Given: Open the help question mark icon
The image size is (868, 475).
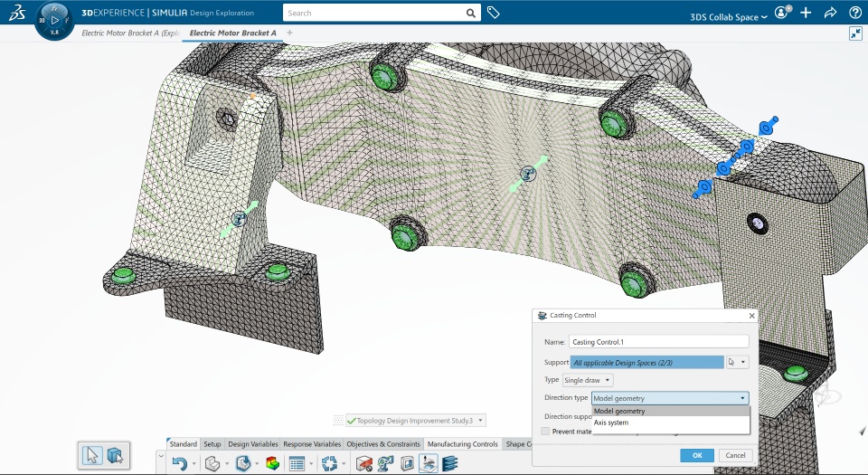Looking at the screenshot, I should 855,12.
